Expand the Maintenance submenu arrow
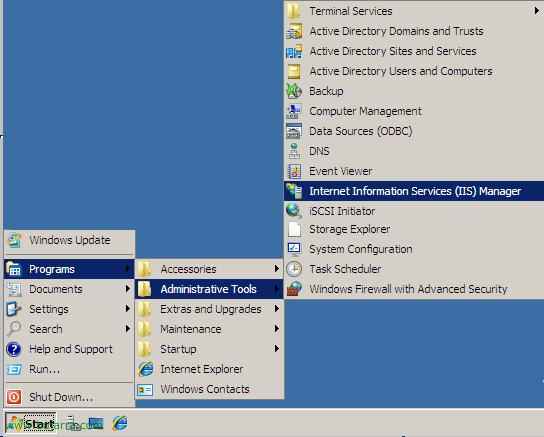Viewport: 544px width, 437px height. coord(277,329)
